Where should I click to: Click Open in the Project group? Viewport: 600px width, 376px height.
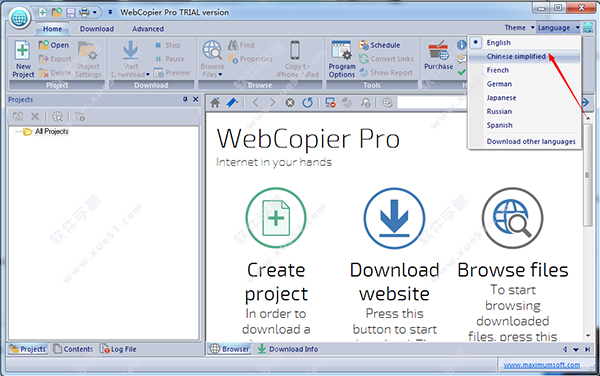pyautogui.click(x=54, y=45)
